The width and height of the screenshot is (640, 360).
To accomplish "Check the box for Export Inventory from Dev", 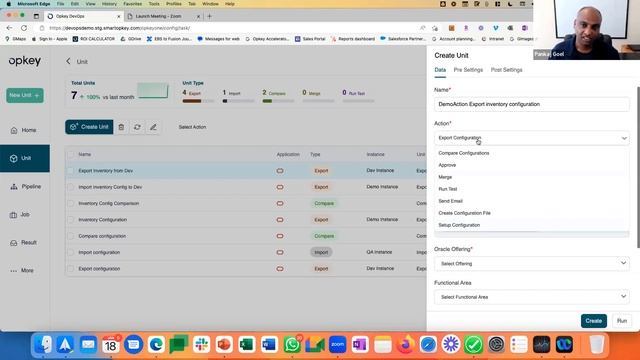I will pyautogui.click(x=71, y=171).
